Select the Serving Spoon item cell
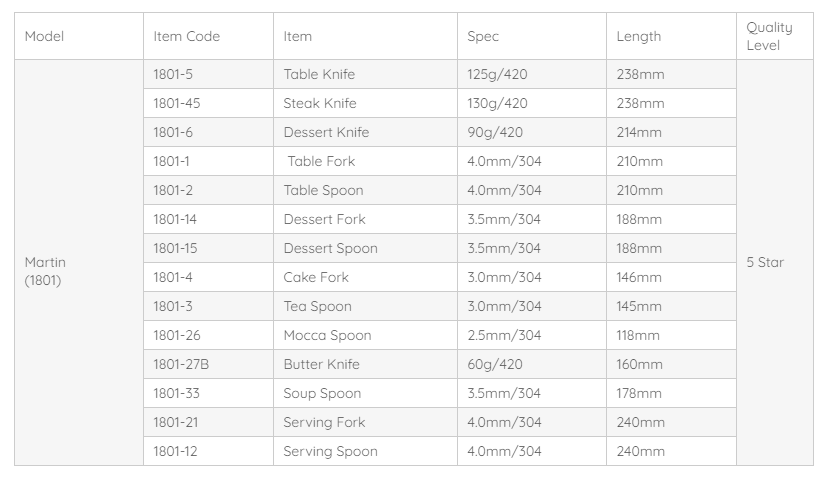Screen dimensions: 836x477 tap(330, 451)
